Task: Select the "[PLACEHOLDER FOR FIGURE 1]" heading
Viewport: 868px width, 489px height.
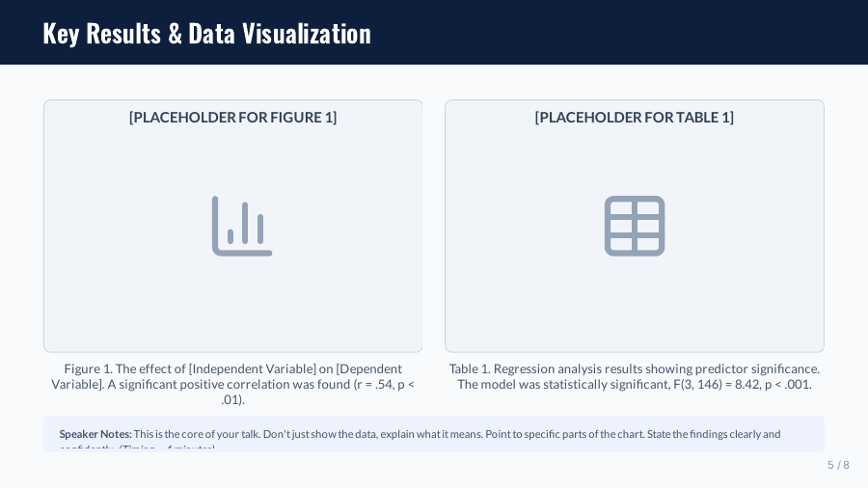Action: tap(232, 118)
